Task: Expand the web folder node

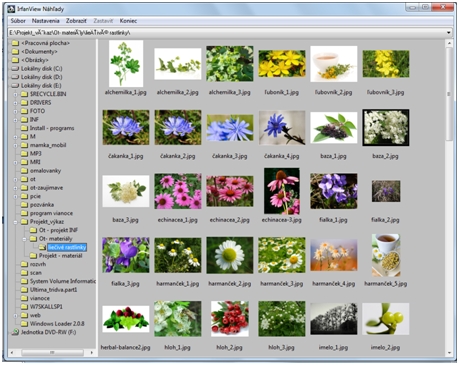Action: [x=15, y=315]
